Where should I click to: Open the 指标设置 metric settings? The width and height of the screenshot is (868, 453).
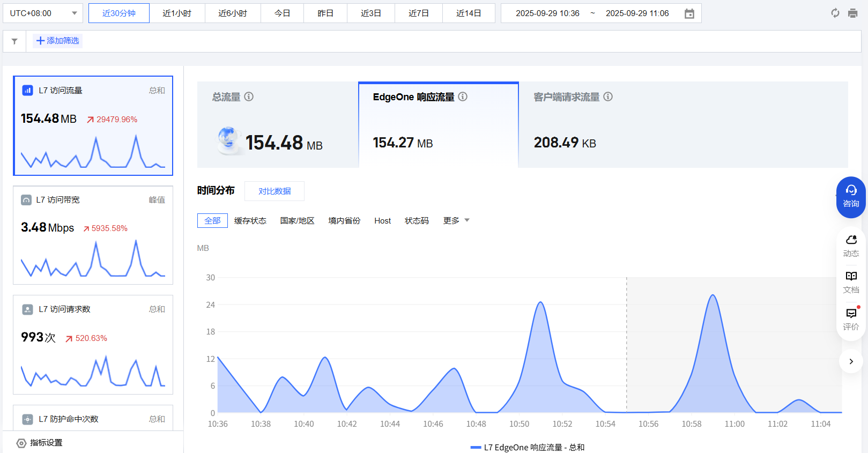coord(40,443)
